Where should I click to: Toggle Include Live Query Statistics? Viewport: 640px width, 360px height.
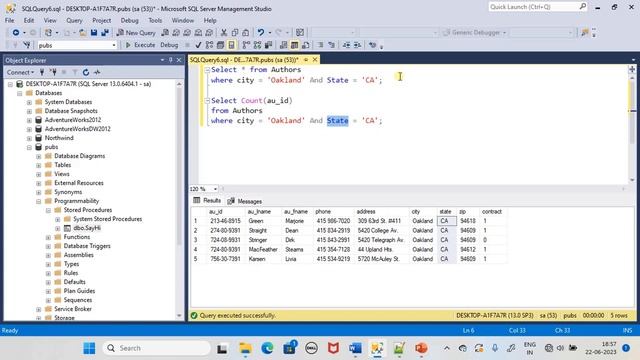257,45
